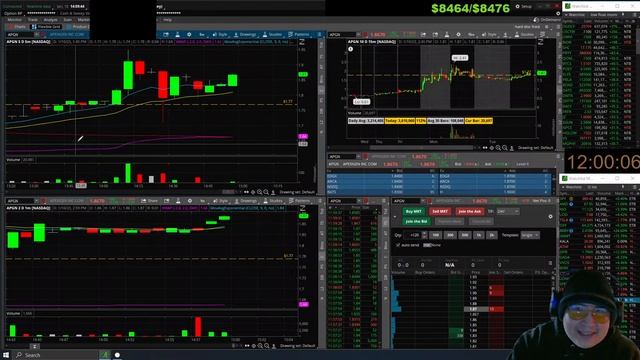Open Trade tab
The image size is (640, 360).
coord(32,20)
